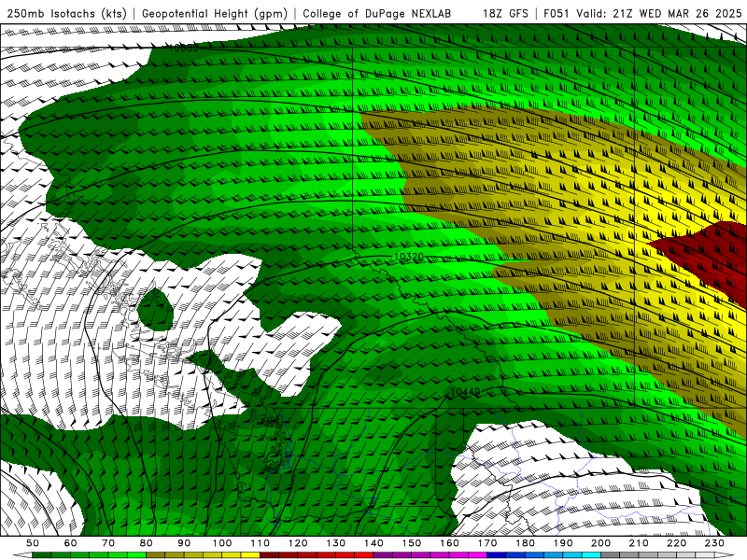This screenshot has width=747, height=560.
Task: Click the legend value 100
Action: pos(222,543)
